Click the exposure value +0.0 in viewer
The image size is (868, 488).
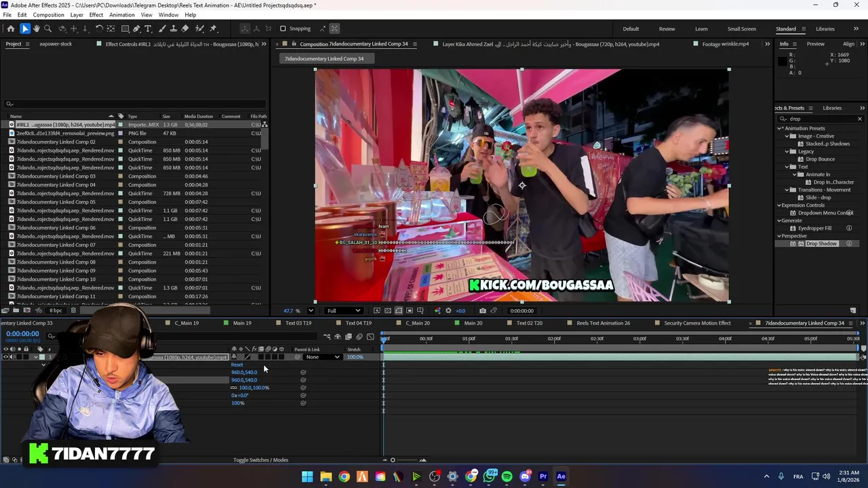[x=460, y=310]
